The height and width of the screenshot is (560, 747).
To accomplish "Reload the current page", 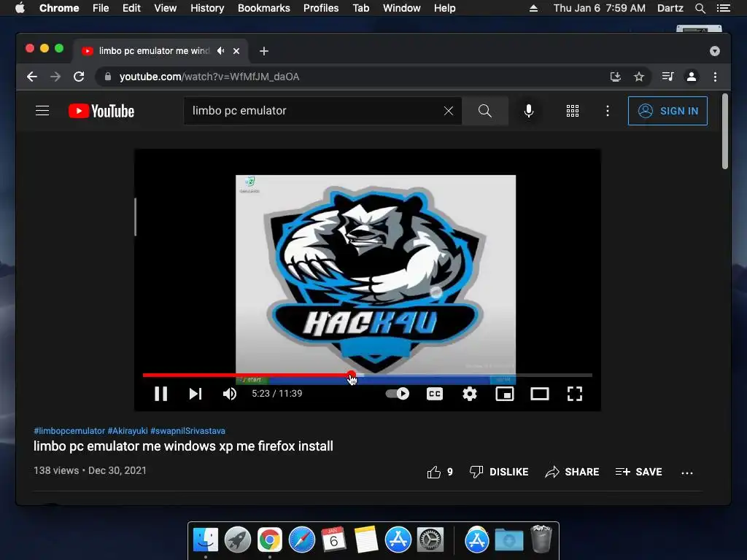I will point(79,77).
